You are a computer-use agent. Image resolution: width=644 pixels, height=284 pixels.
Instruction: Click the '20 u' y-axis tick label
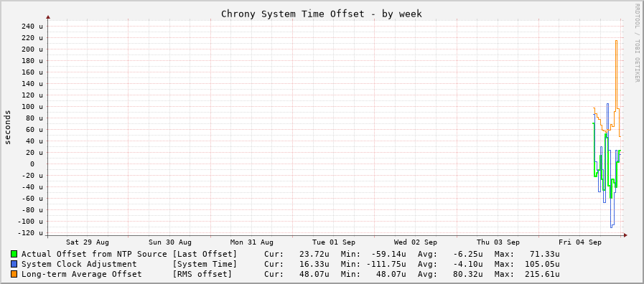tap(34, 153)
